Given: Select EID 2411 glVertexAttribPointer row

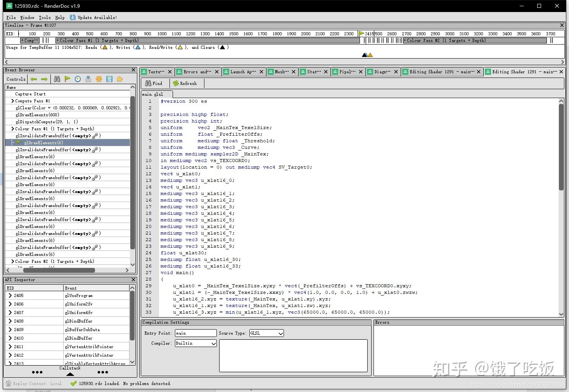Looking at the screenshot, I should coord(67,347).
